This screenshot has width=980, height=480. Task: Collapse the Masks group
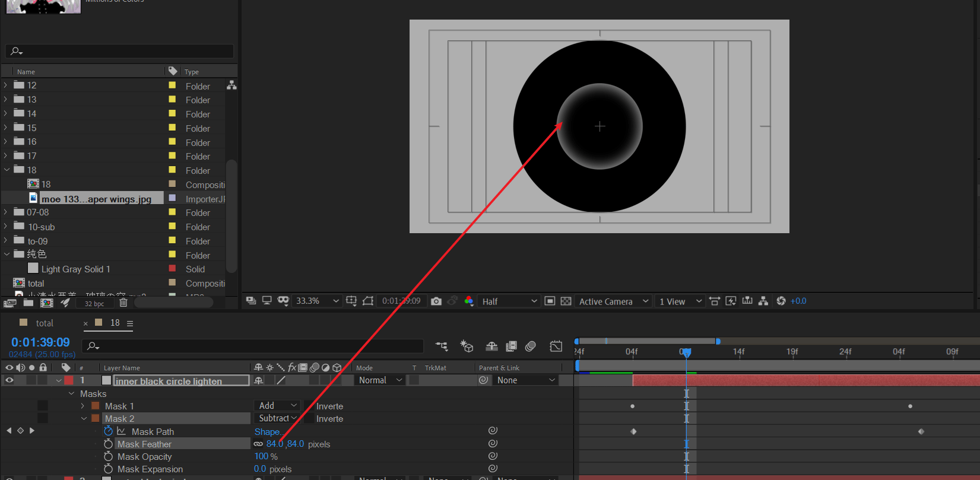coord(72,393)
